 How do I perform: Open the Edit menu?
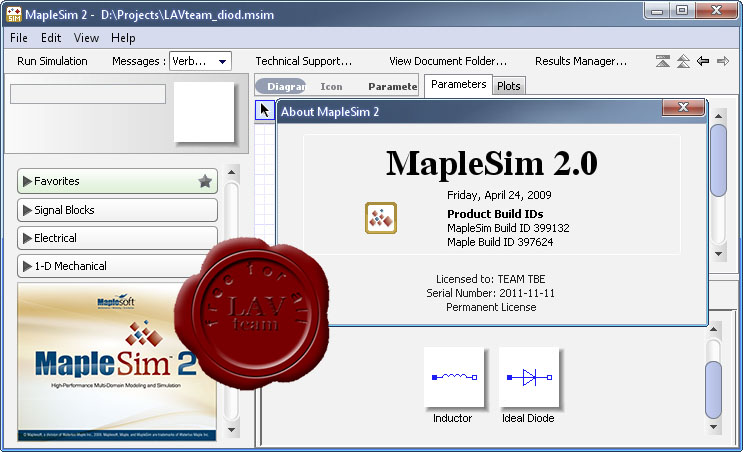51,38
